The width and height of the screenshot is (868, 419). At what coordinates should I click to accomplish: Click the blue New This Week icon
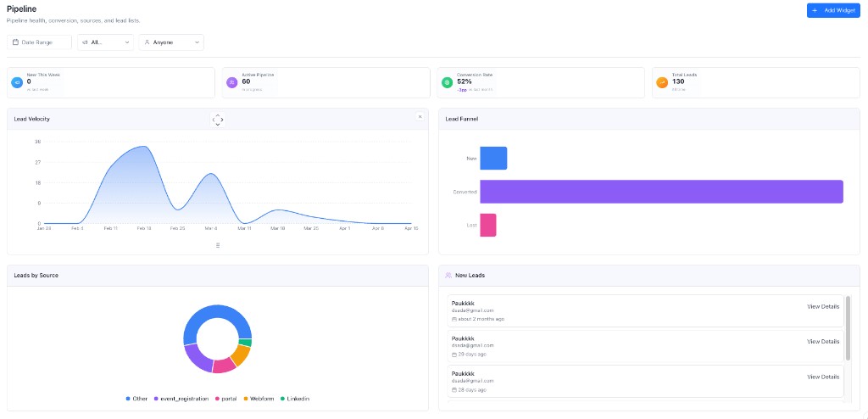coord(17,82)
